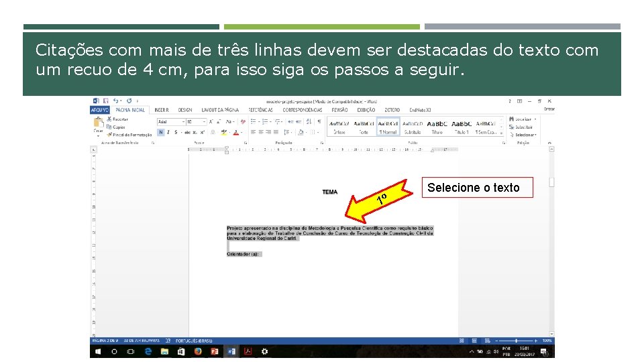Toggle bold with the N button
Image resolution: width=644 pixels, height=362 pixels.
tap(160, 132)
